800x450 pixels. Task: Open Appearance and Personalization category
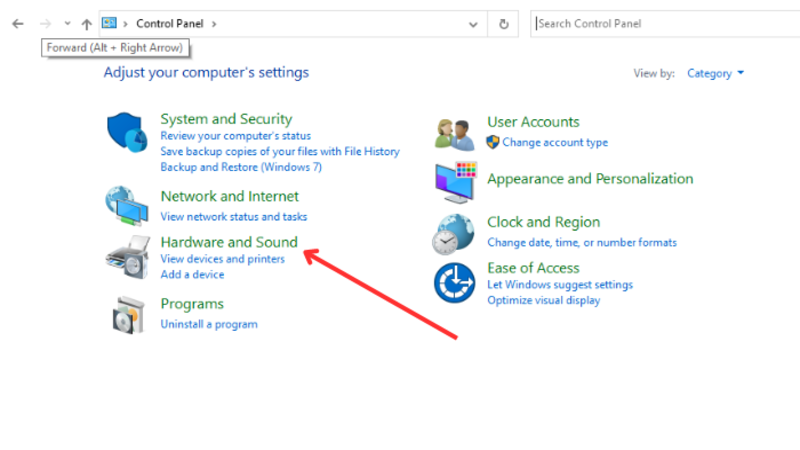(590, 179)
